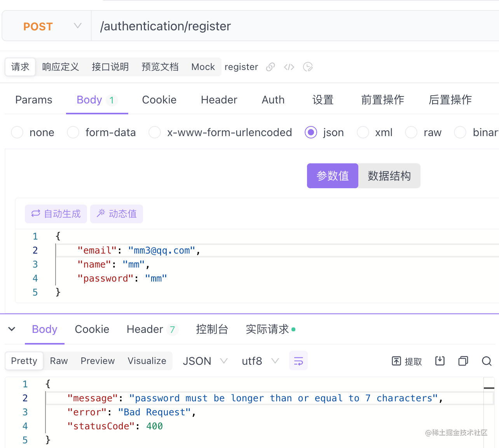Select the 请求 segment tab
Image resolution: width=499 pixels, height=448 pixels.
tap(20, 67)
